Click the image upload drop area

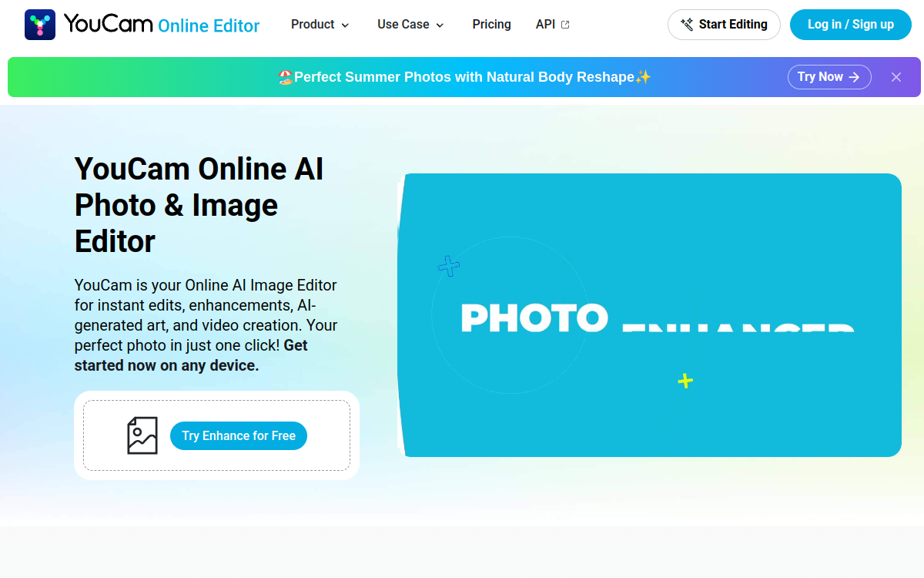point(216,435)
